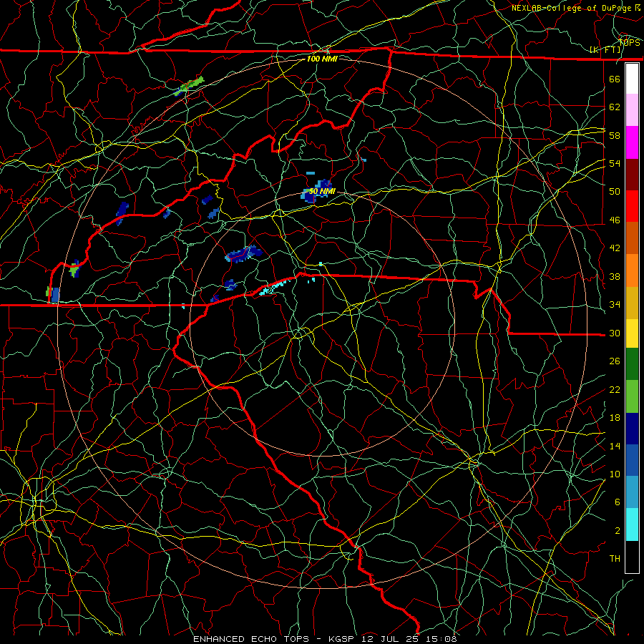
Task: Pick the cyan legend swatch
Action: 632,525
